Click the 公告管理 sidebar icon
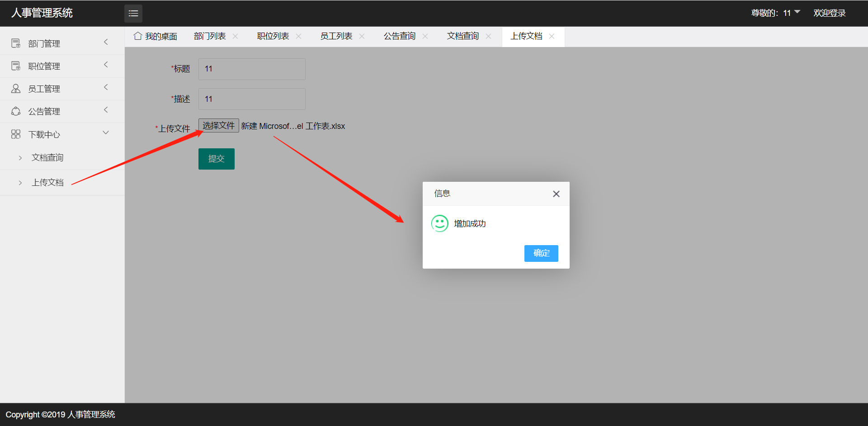868x426 pixels. tap(16, 111)
